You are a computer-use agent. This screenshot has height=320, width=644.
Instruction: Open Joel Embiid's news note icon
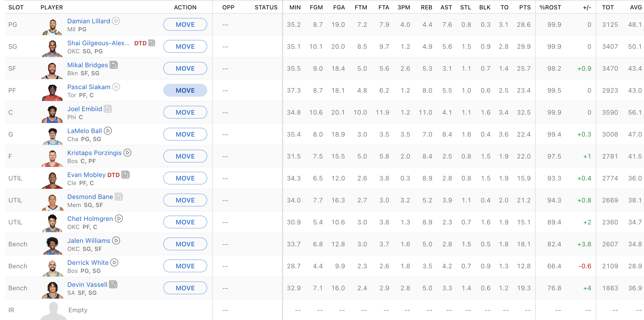[108, 109]
